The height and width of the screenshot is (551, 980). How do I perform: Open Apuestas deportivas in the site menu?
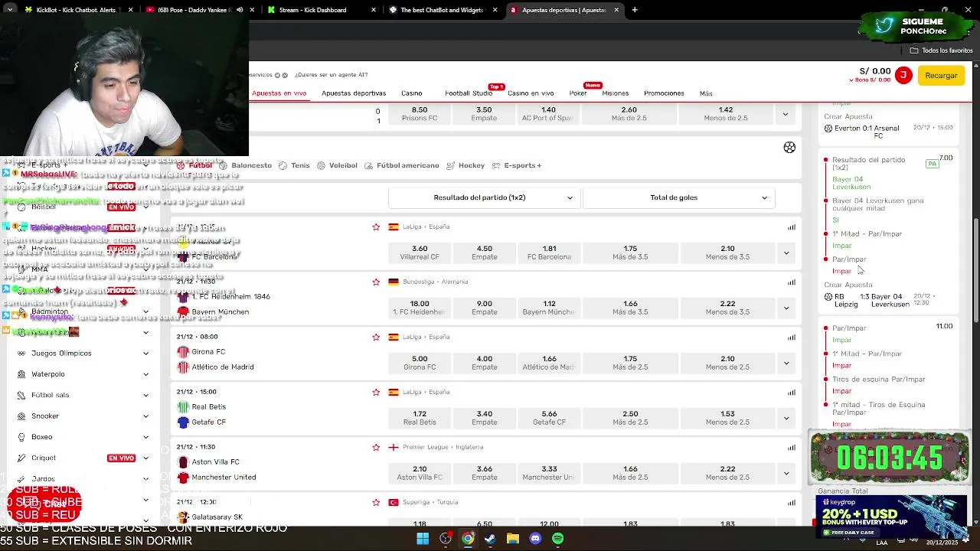[354, 93]
